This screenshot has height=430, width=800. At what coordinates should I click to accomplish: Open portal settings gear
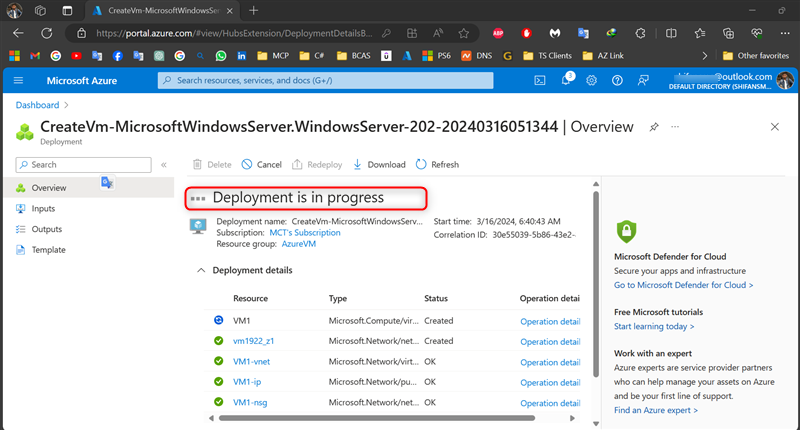click(x=592, y=80)
